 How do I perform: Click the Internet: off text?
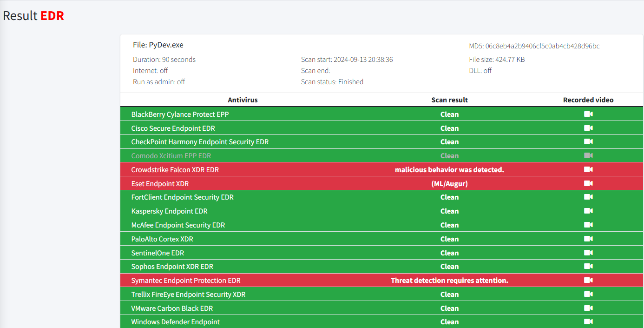pos(150,71)
